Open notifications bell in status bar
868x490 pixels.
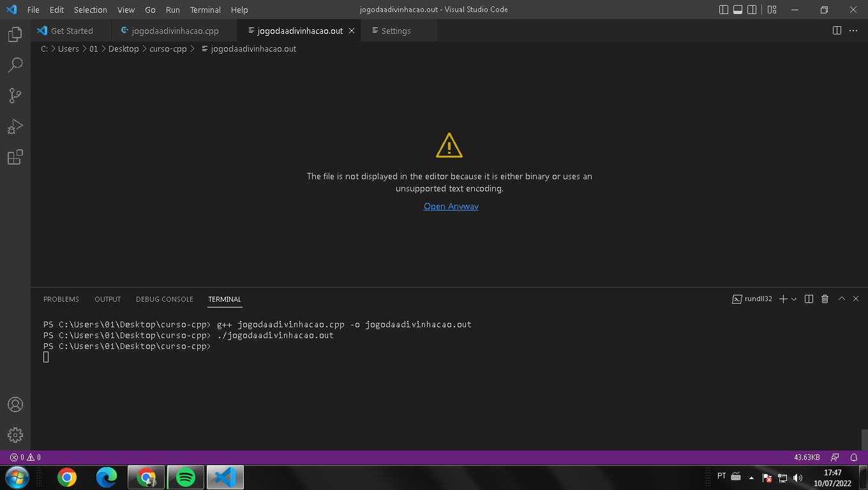[x=854, y=457]
